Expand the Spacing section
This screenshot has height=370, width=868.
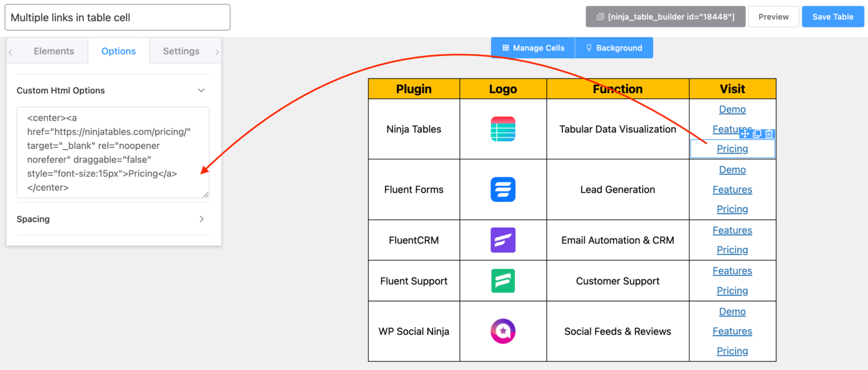coord(201,219)
